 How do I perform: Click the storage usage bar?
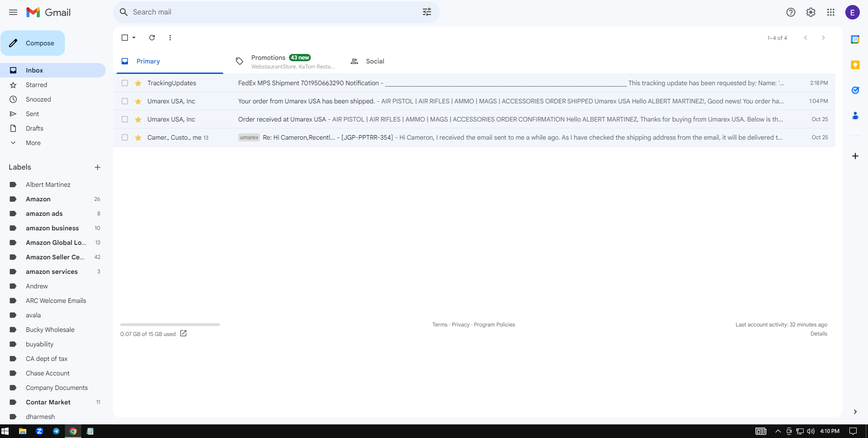pos(170,325)
